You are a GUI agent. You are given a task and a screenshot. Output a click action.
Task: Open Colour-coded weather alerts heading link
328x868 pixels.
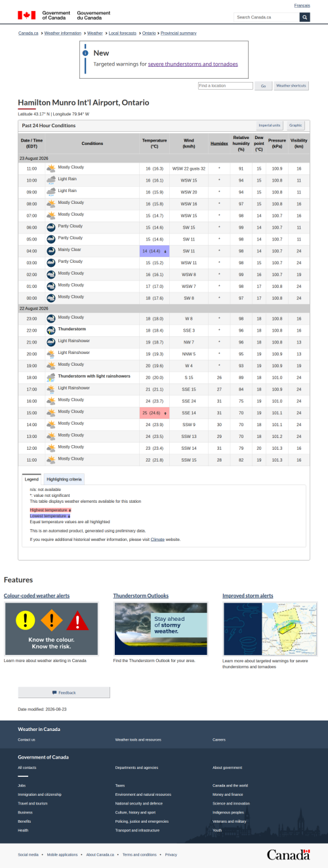tap(37, 595)
